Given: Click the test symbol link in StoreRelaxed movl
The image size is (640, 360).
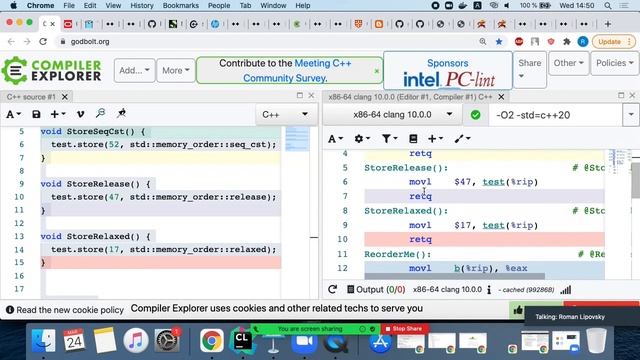Looking at the screenshot, I should pyautogui.click(x=493, y=225).
